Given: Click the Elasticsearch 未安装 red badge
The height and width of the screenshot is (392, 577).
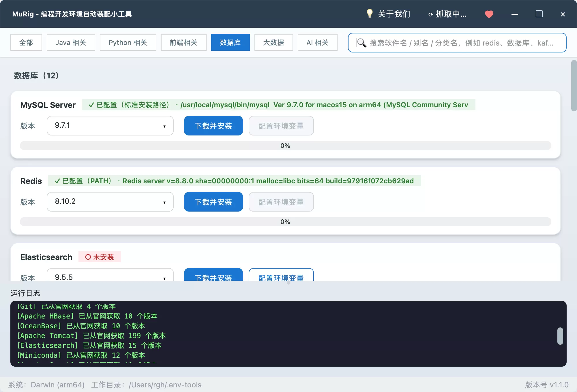Looking at the screenshot, I should pyautogui.click(x=100, y=257).
